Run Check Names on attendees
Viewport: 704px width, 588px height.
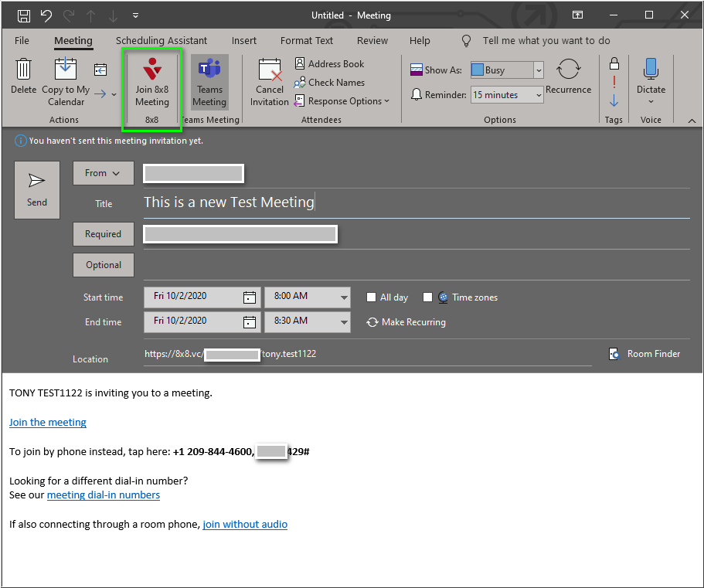coord(335,83)
